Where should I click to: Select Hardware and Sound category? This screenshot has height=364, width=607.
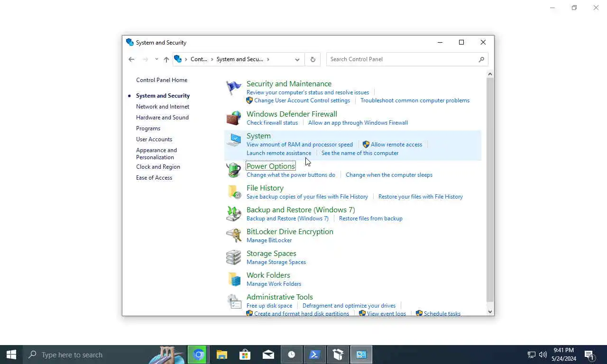pyautogui.click(x=162, y=118)
